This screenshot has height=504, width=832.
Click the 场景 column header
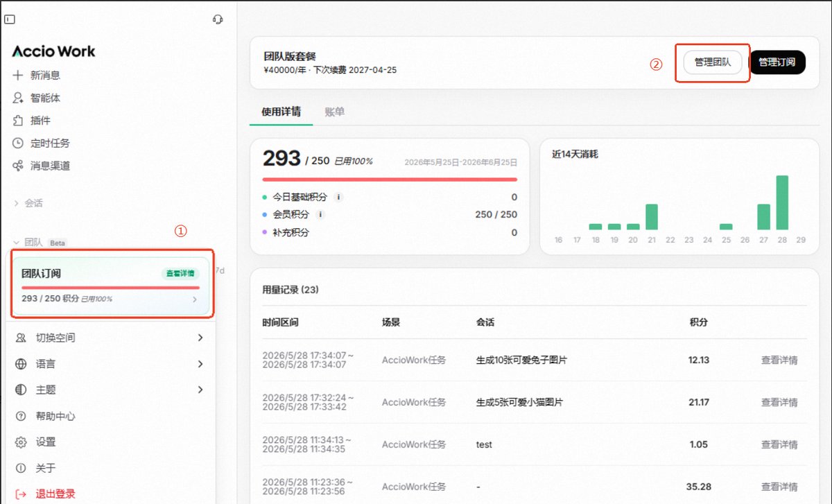tap(391, 323)
